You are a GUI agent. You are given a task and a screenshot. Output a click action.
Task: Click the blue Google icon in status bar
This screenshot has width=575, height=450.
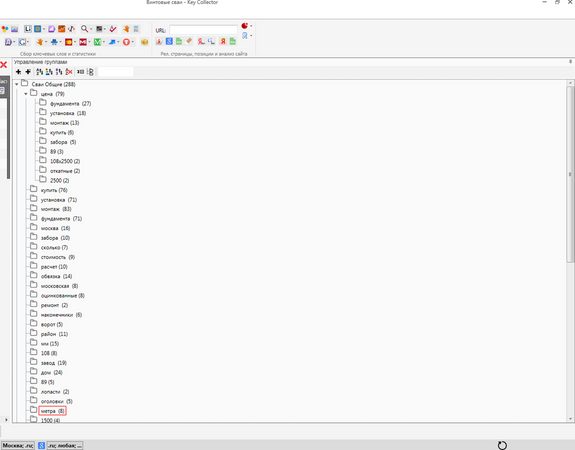point(41,445)
